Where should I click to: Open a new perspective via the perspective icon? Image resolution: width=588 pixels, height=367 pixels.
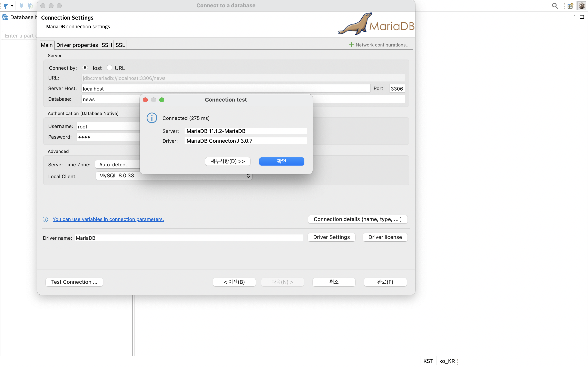click(x=570, y=6)
